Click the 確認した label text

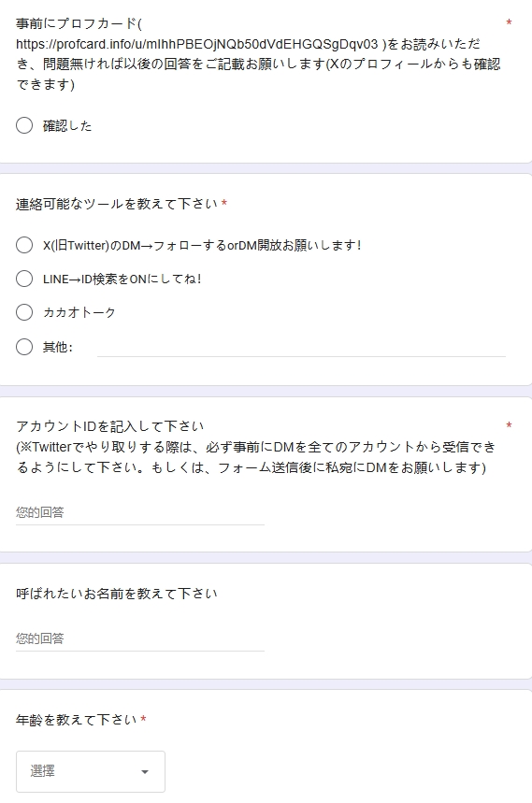(x=67, y=126)
